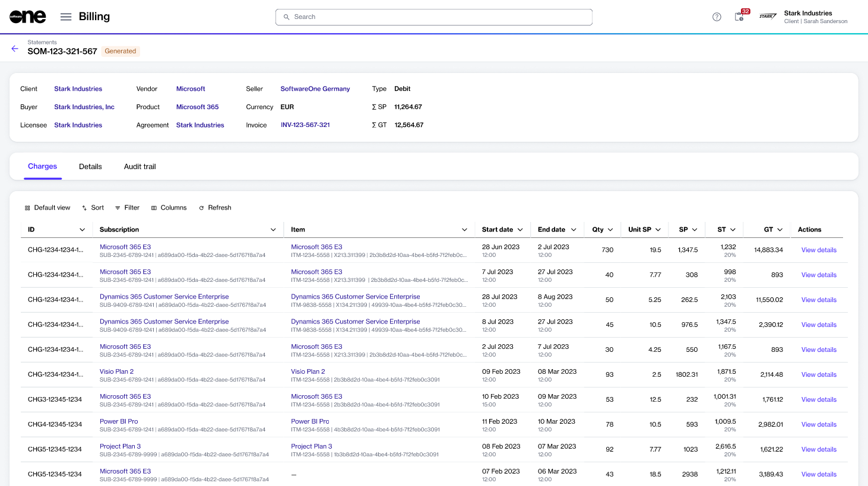This screenshot has width=868, height=486.
Task: Switch to the Details tab
Action: 90,167
